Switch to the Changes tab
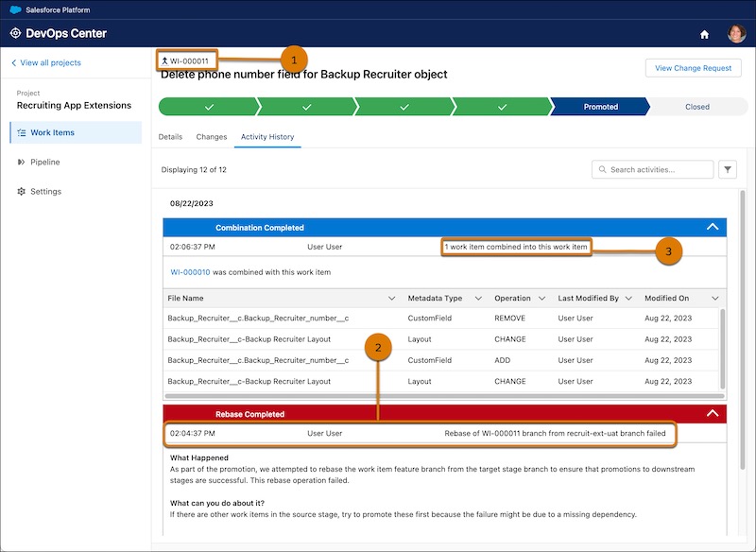756x552 pixels. (x=210, y=136)
